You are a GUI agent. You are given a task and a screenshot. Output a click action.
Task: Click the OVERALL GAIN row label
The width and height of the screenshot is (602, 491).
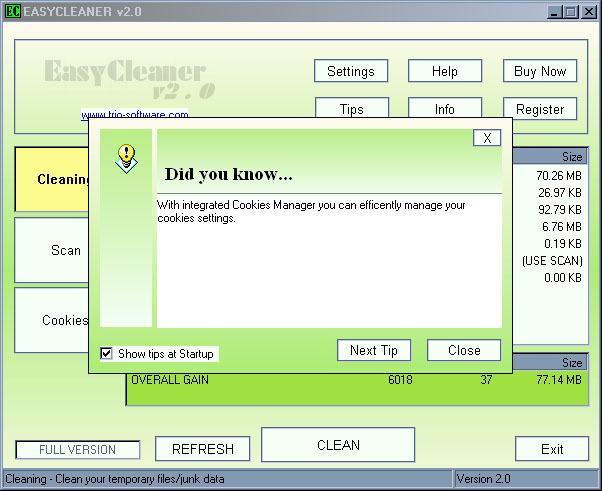[170, 380]
